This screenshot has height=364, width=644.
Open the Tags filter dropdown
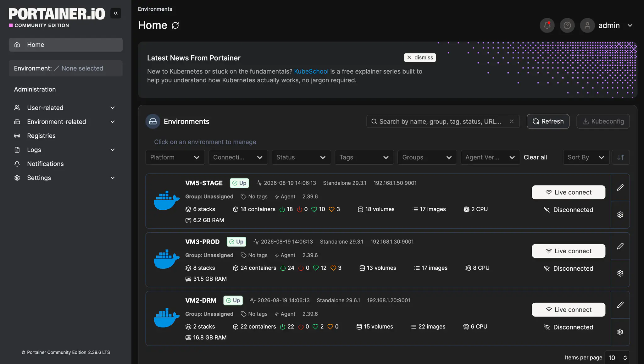click(364, 157)
